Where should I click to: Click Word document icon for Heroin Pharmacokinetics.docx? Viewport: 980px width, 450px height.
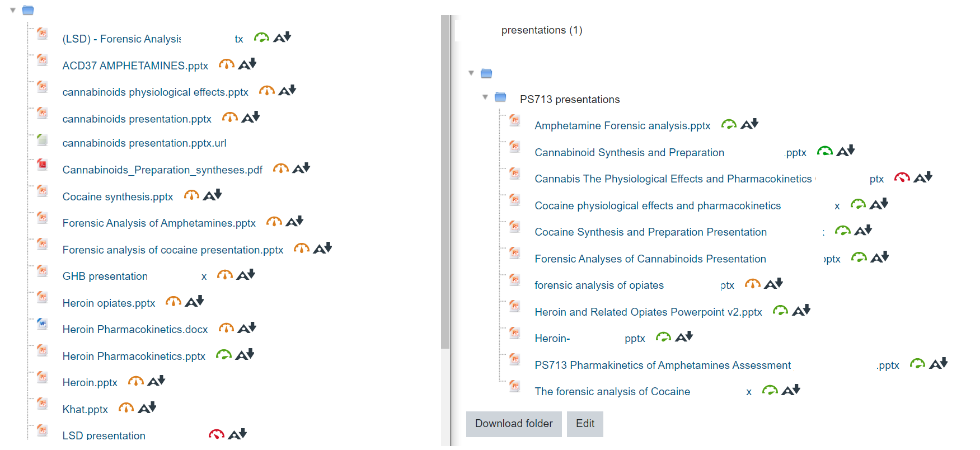pos(42,324)
